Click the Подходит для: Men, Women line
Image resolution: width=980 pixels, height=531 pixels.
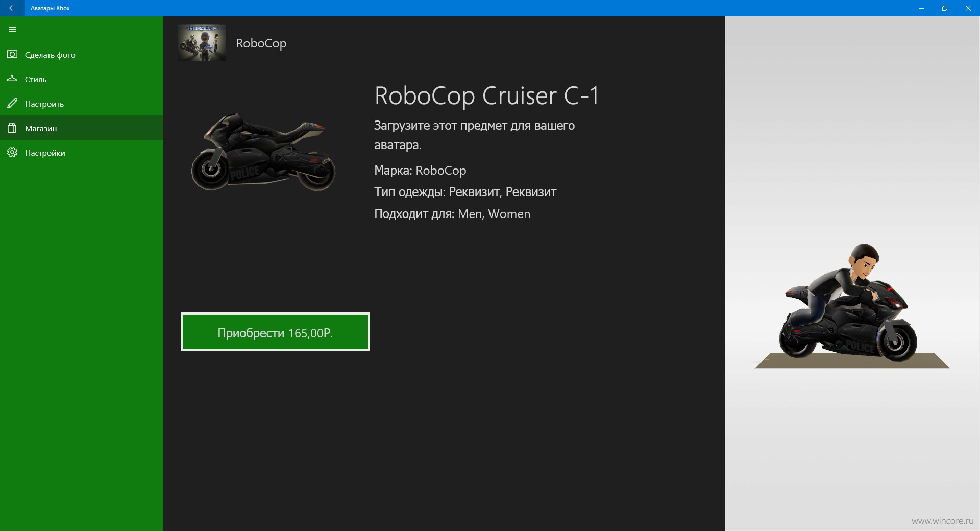click(x=452, y=214)
